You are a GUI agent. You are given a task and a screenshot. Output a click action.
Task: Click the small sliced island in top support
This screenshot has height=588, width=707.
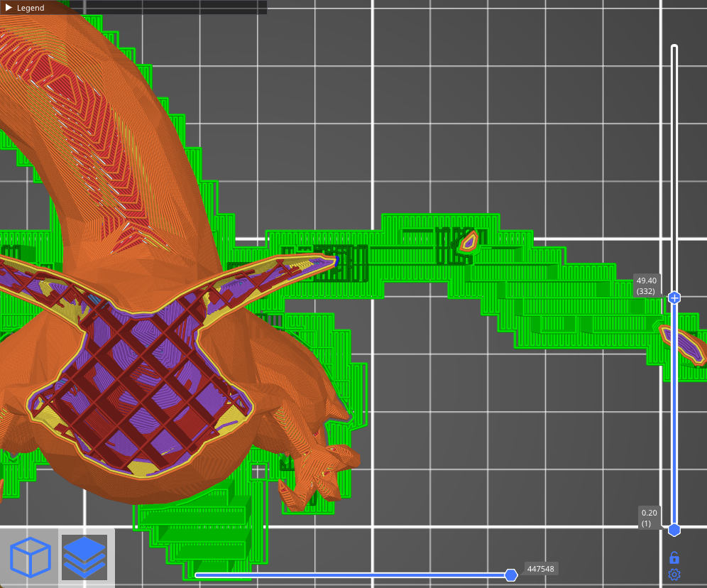pos(468,242)
